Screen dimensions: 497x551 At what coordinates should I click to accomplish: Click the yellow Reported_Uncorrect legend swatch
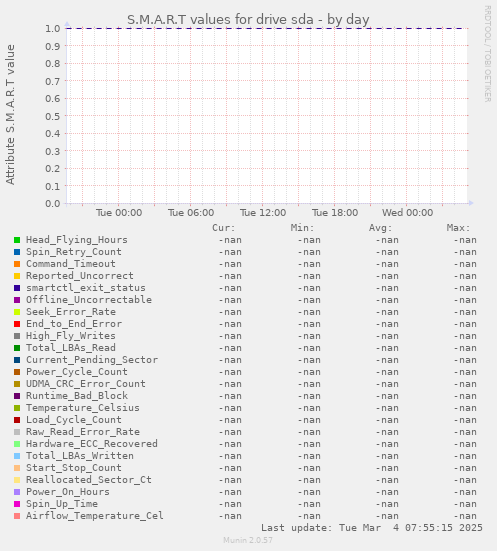point(17,276)
